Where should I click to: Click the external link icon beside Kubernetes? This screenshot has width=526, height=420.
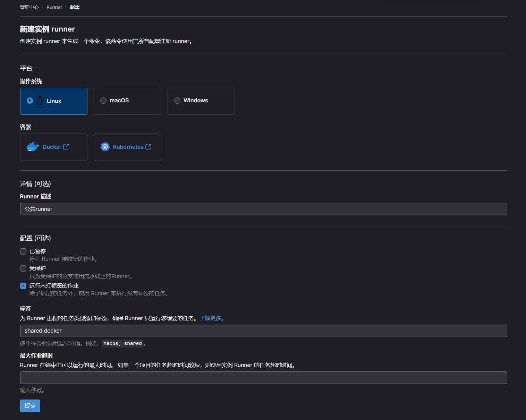[x=148, y=147]
